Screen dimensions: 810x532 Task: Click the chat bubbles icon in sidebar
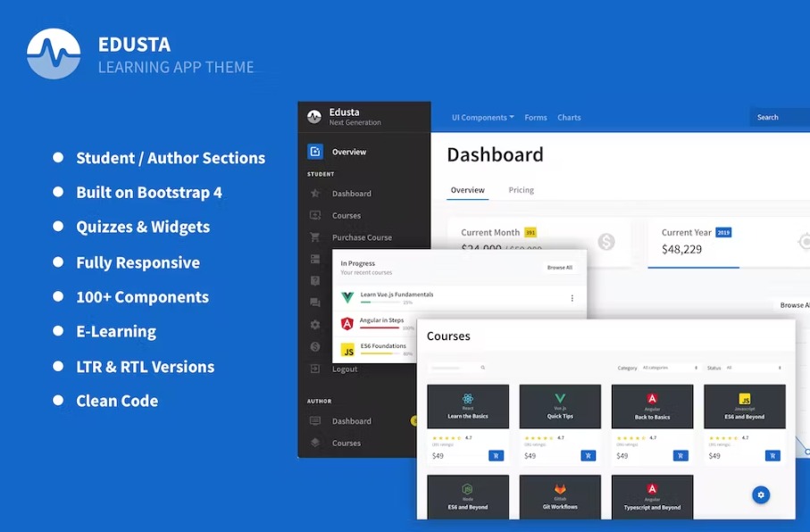315,303
